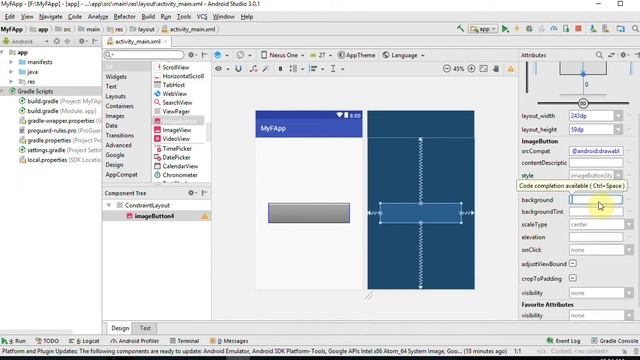Toggle adjustViewBounds checkbox
Image resolution: width=640 pixels, height=360 pixels.
click(573, 264)
